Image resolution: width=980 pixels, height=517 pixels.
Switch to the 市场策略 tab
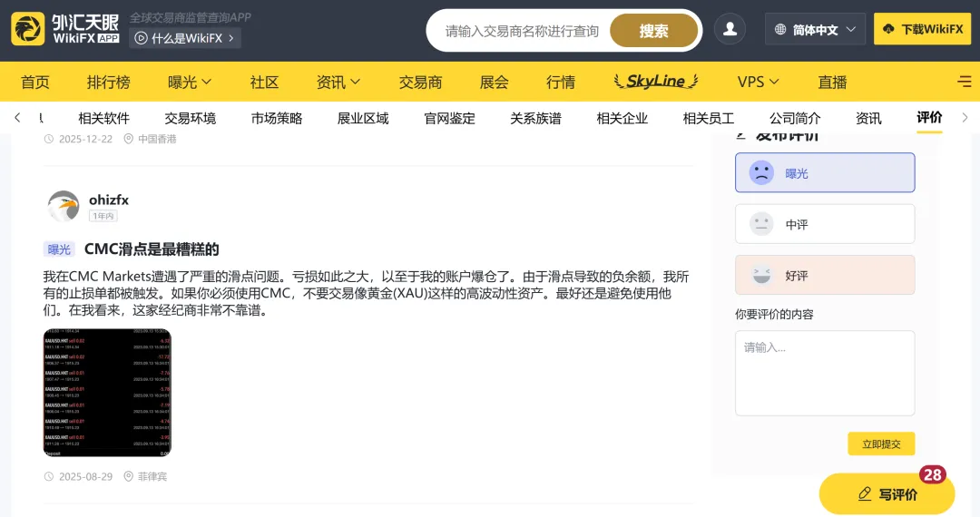[276, 118]
